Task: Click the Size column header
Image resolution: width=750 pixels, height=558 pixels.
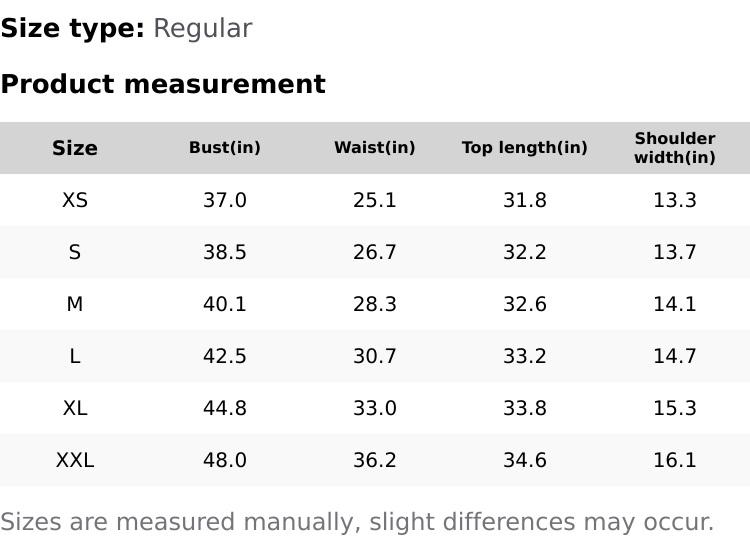Action: tap(75, 148)
